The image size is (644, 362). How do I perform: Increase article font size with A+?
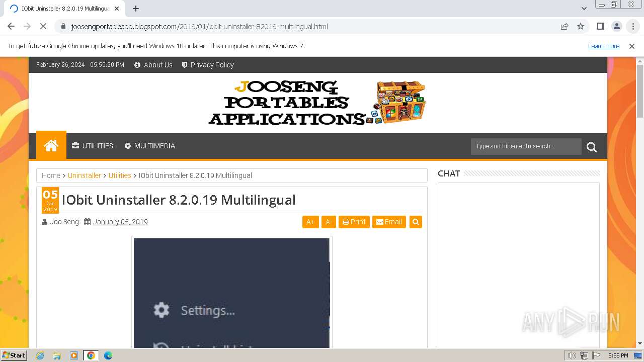pos(310,222)
